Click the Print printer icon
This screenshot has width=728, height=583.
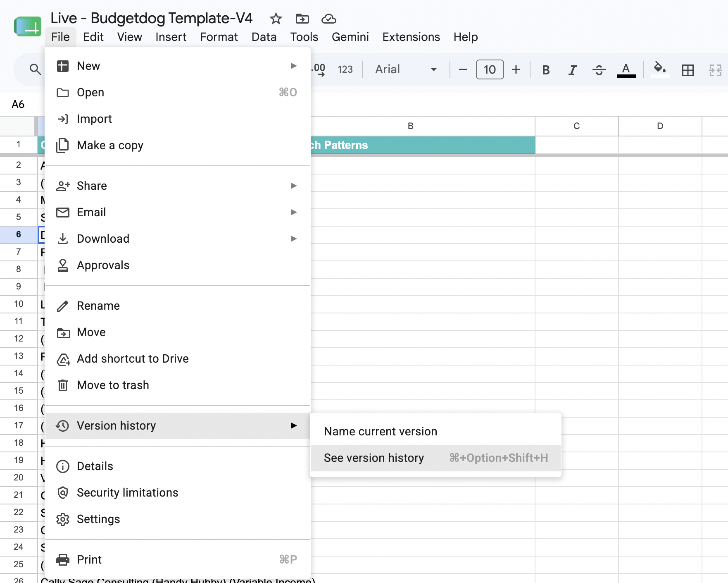(x=63, y=560)
